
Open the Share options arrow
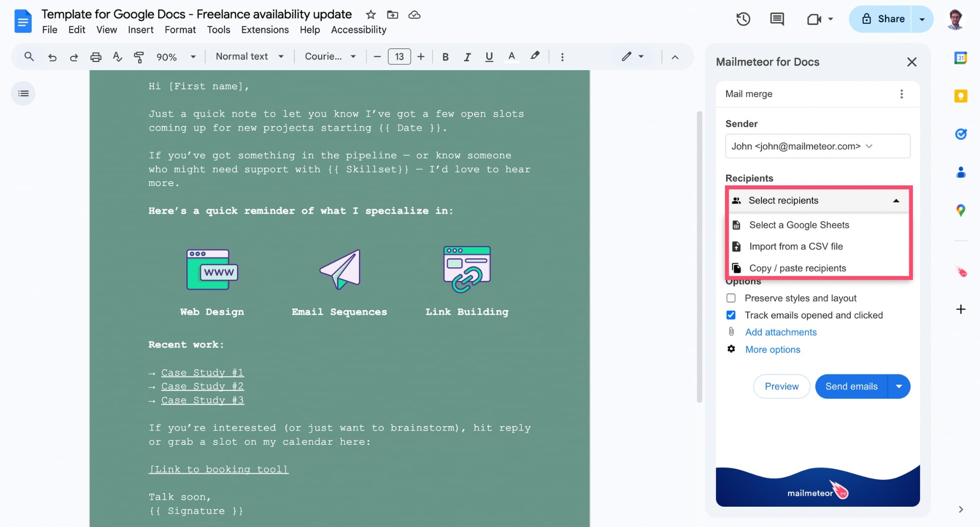pyautogui.click(x=922, y=19)
